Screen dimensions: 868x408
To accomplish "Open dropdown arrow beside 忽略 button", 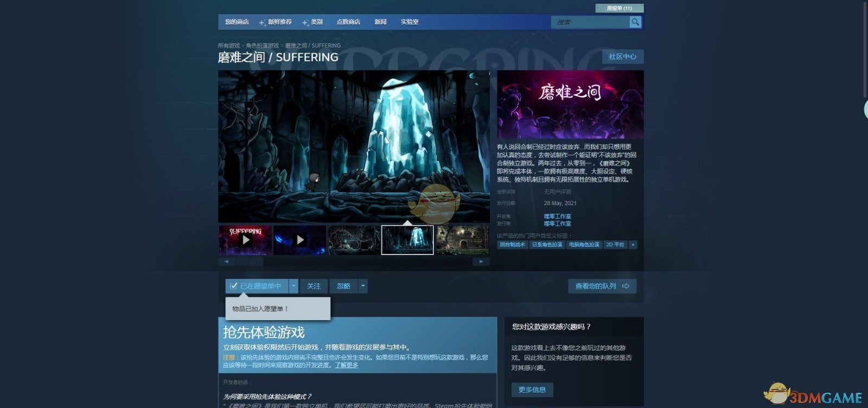I will [x=363, y=286].
